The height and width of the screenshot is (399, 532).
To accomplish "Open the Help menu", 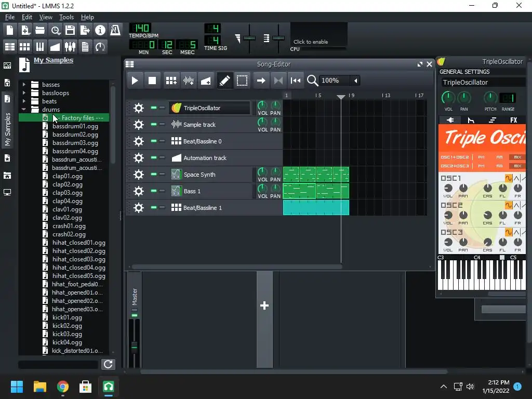I will (87, 17).
